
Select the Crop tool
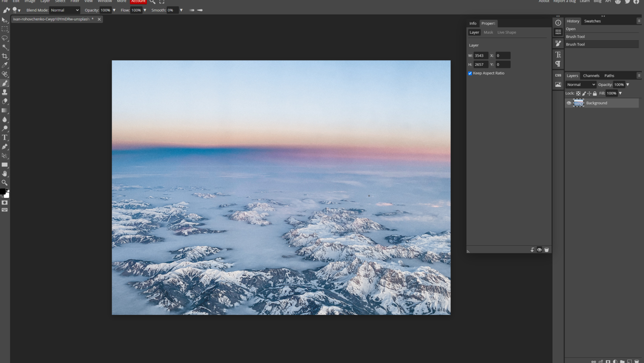pyautogui.click(x=6, y=56)
